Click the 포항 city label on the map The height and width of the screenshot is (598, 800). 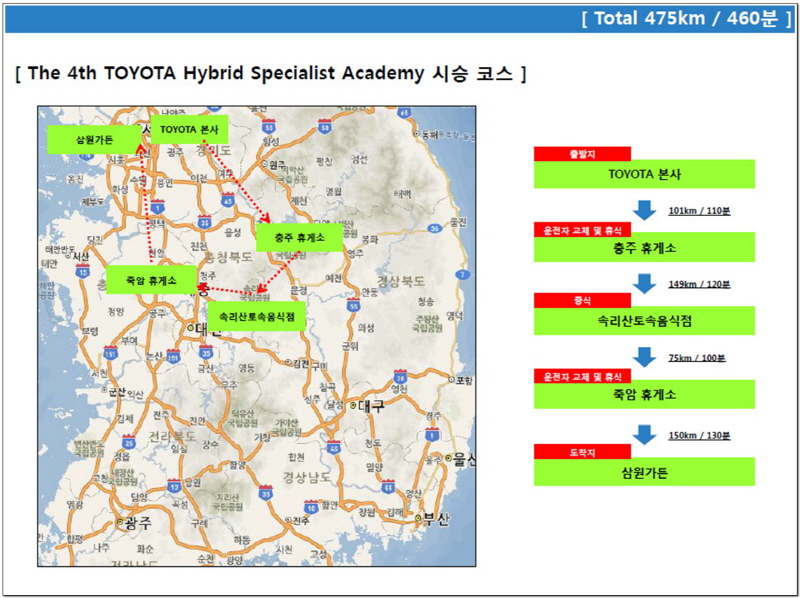464,381
